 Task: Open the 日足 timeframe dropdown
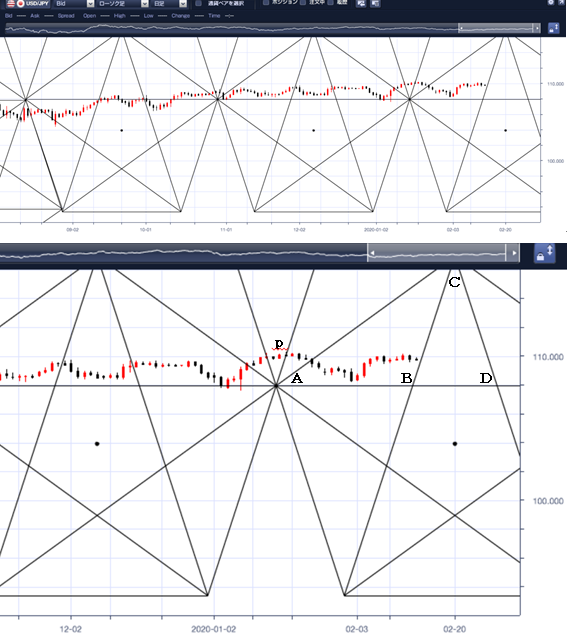(x=169, y=3)
